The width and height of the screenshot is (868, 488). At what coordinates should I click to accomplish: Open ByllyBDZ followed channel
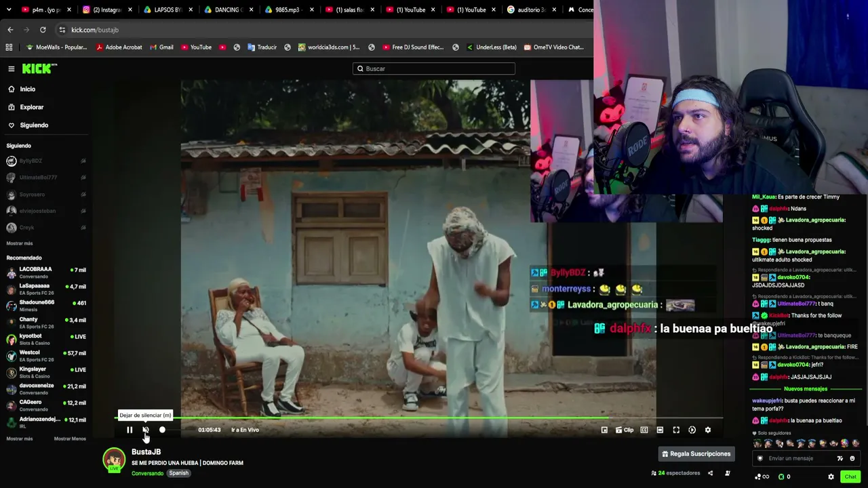(x=46, y=161)
